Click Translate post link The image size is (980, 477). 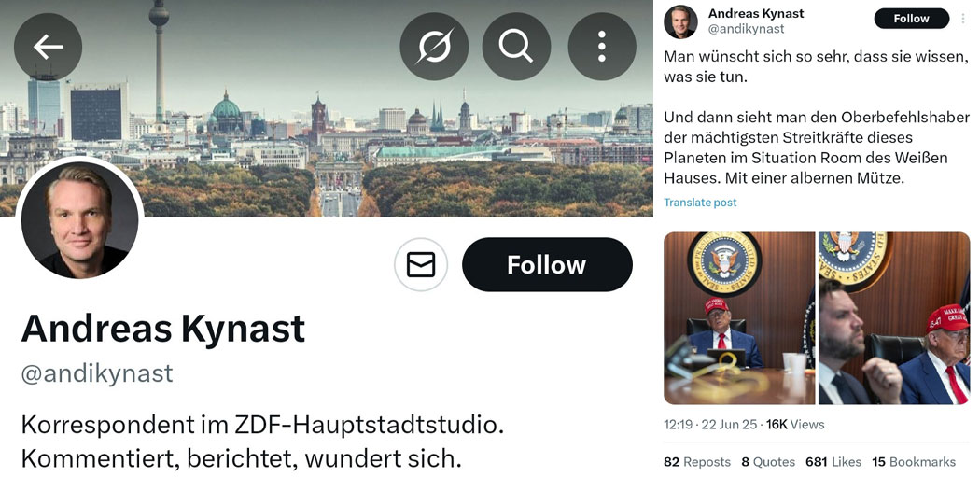(700, 203)
